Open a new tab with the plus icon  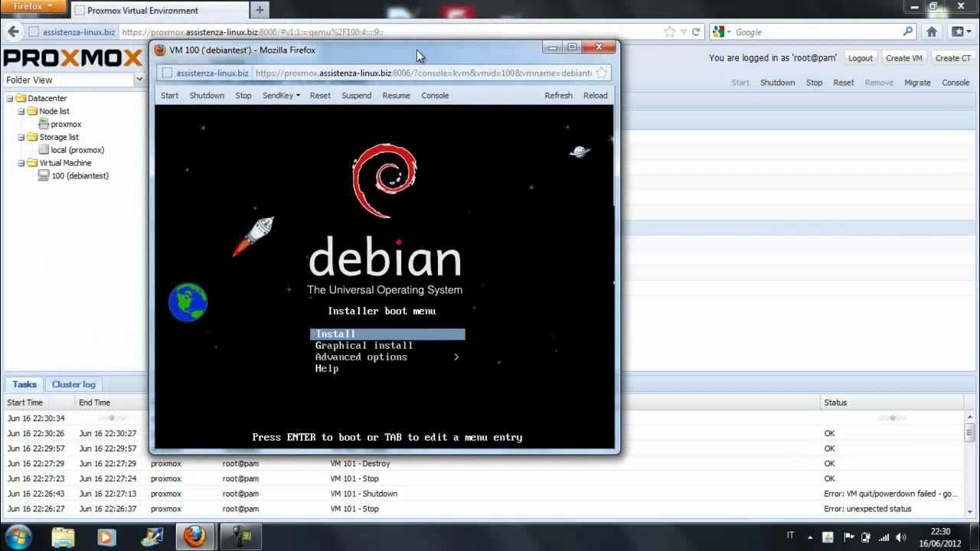[260, 10]
